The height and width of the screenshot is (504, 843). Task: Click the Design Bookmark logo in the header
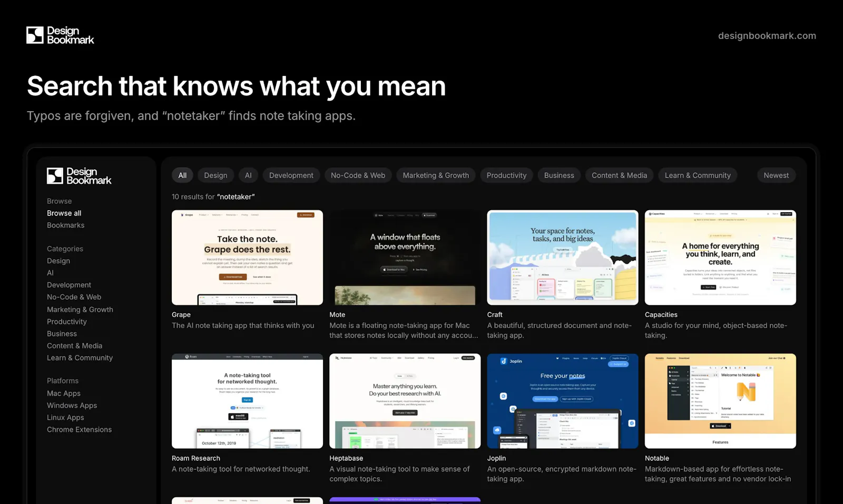click(x=60, y=35)
